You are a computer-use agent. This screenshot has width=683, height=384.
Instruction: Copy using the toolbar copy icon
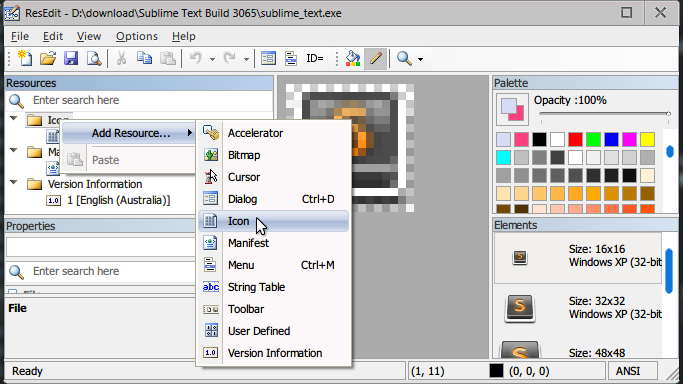(144, 58)
